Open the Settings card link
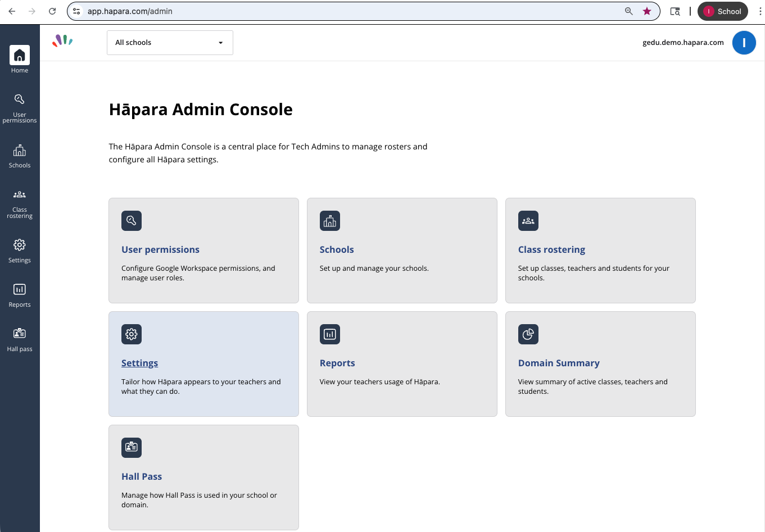Viewport: 765px width, 532px height. pos(139,363)
